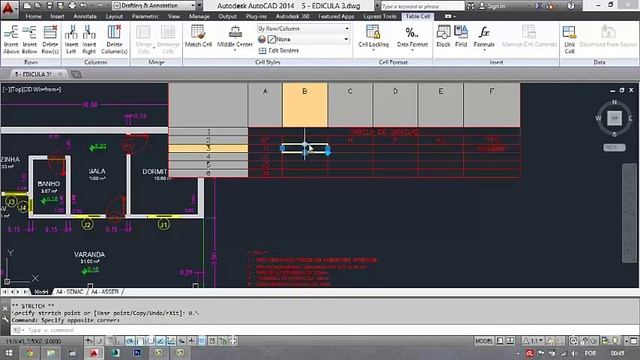Click the Insert Right column tool

coord(89,40)
